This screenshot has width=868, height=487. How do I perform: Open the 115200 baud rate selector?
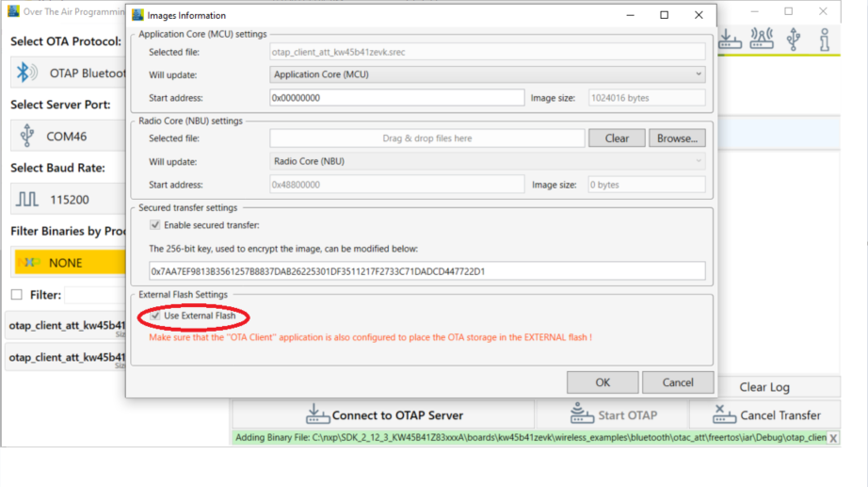point(70,199)
